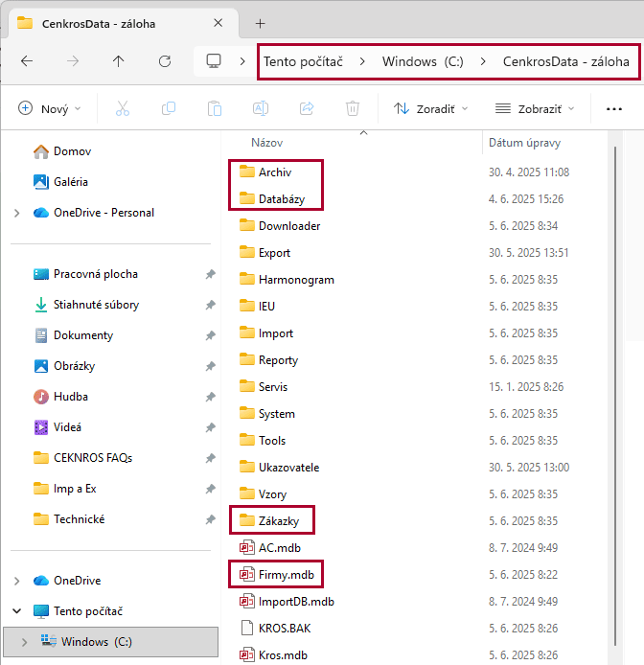Image resolution: width=644 pixels, height=665 pixels.
Task: Click the Delete trash icon
Action: click(x=353, y=108)
